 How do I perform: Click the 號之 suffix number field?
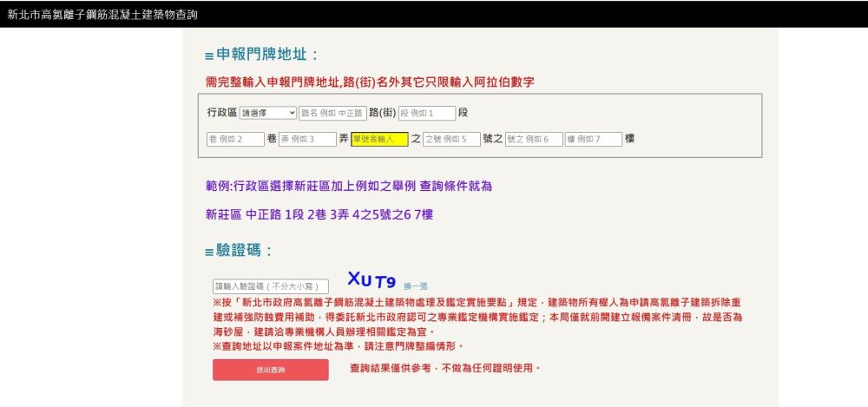coord(533,139)
